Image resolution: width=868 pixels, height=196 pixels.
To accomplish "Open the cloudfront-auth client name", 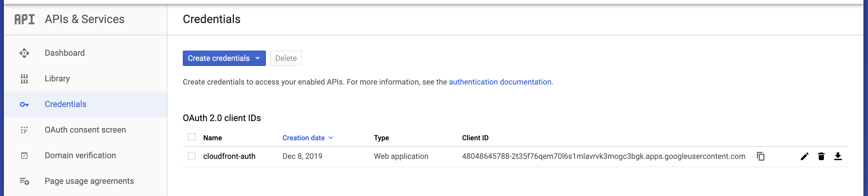I will [x=229, y=157].
